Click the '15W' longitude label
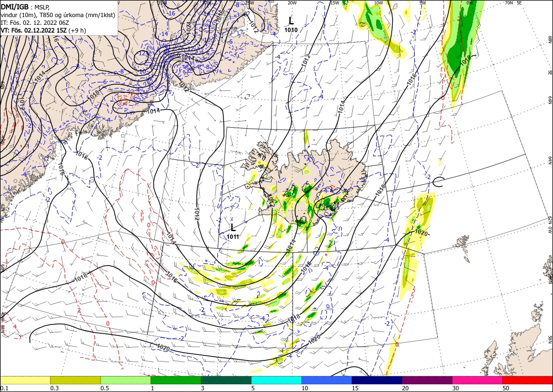Screen dimensions: 553x392 click(x=335, y=3)
